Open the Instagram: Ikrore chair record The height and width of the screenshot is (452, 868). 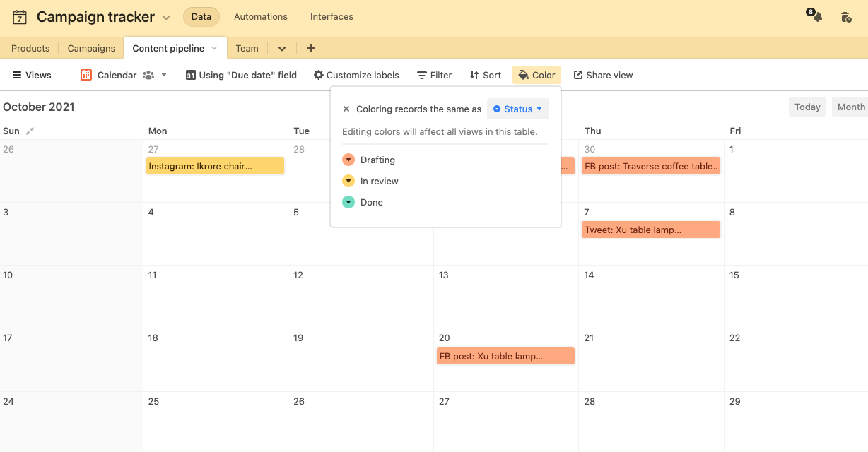point(215,166)
